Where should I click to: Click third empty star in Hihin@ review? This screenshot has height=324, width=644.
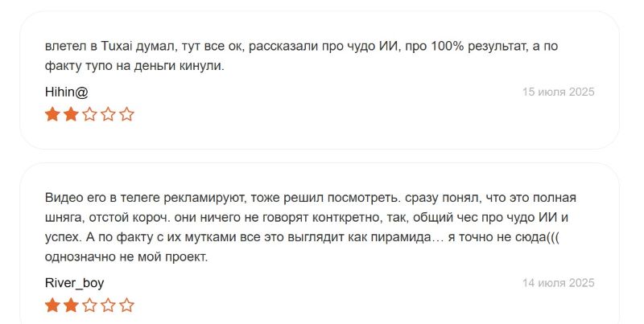coord(89,114)
